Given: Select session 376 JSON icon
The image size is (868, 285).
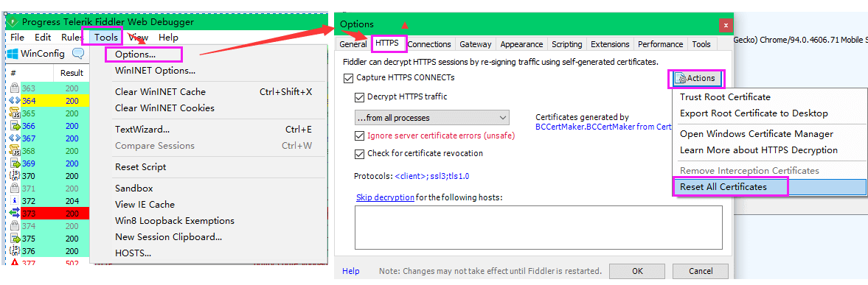Looking at the screenshot, I should coord(15,251).
